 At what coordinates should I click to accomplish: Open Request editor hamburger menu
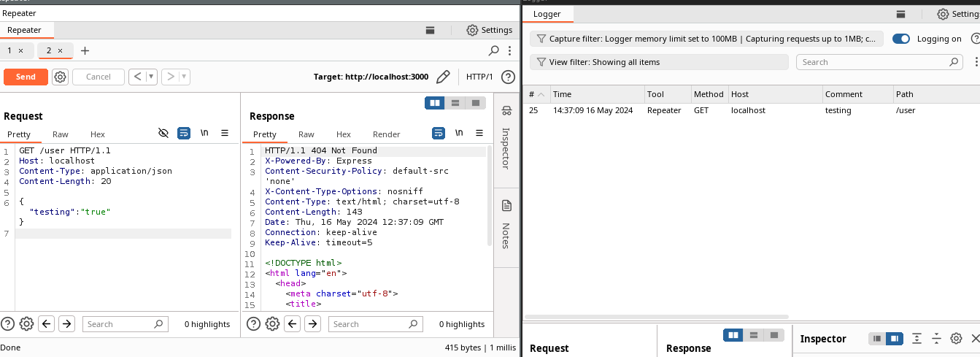pyautogui.click(x=225, y=134)
